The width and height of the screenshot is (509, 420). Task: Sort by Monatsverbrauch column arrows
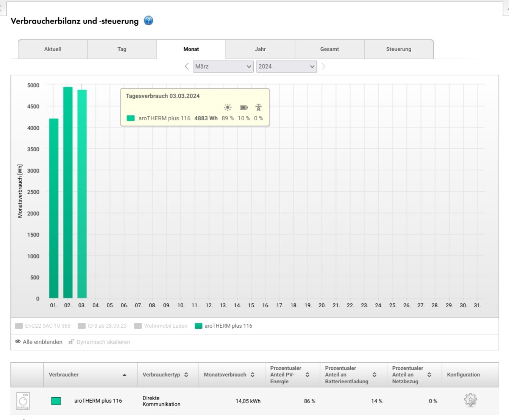(x=253, y=375)
